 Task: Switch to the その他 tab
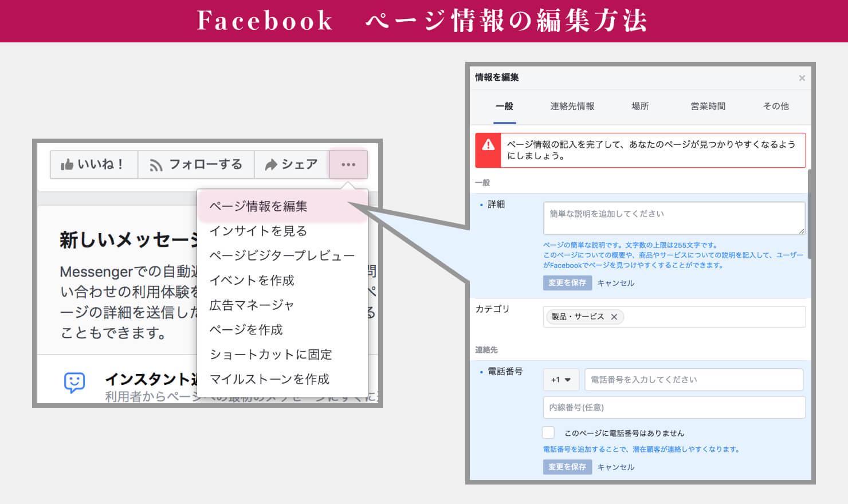[776, 107]
